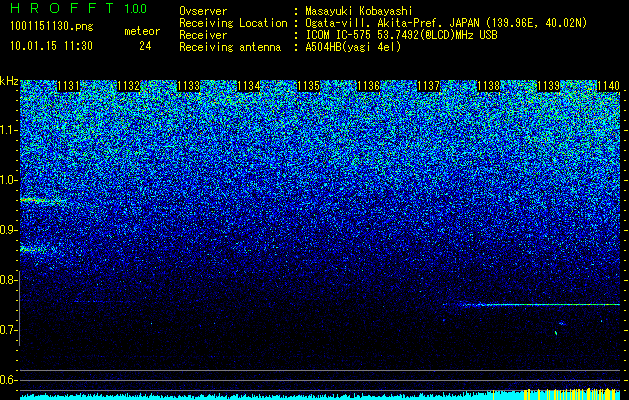Image resolution: width=629 pixels, height=400 pixels.
Task: Click the small green blob below the 0.7 kHz level
Action: [x=556, y=333]
